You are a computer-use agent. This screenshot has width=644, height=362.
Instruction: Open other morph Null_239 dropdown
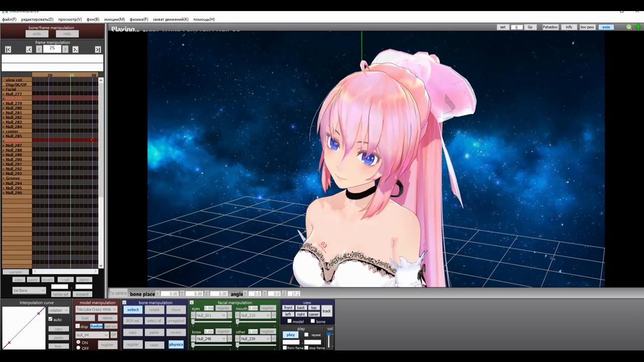255,339
